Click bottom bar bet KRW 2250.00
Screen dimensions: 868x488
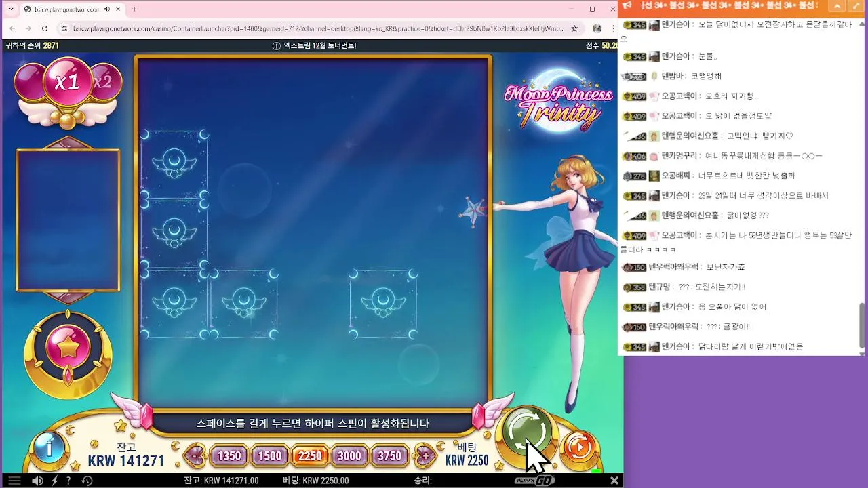click(315, 481)
